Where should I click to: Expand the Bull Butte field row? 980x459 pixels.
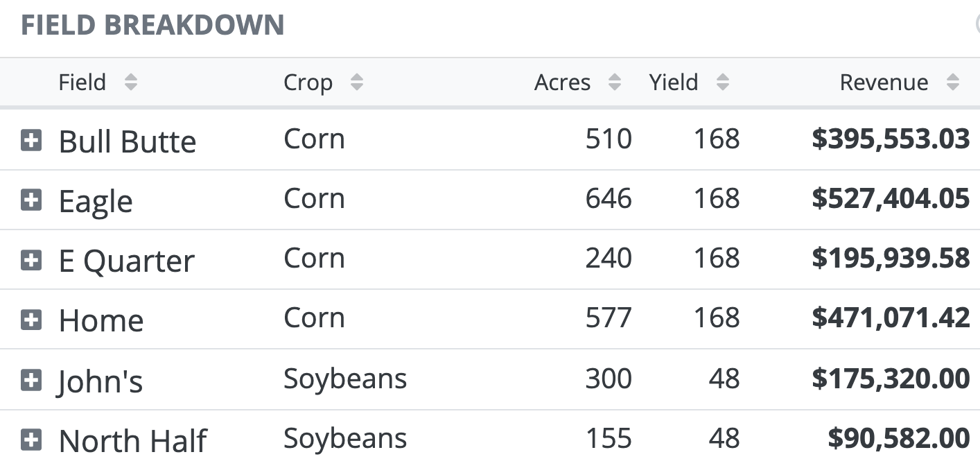pos(31,141)
